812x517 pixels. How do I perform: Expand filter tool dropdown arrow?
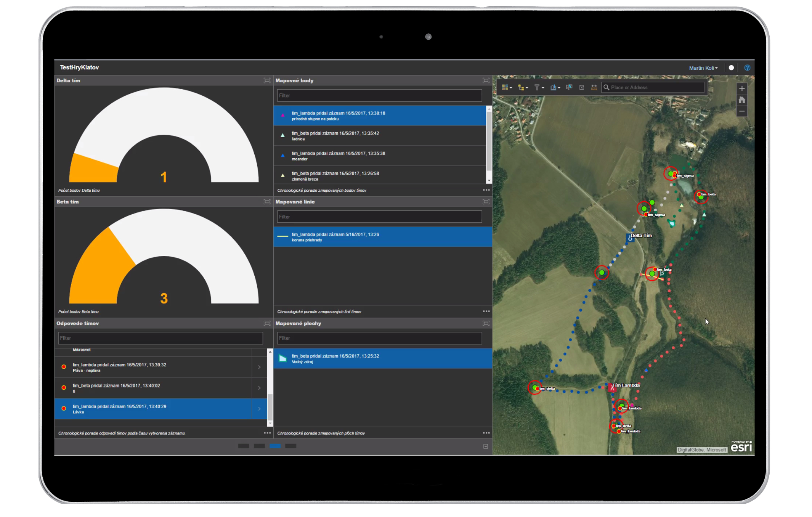tap(543, 88)
